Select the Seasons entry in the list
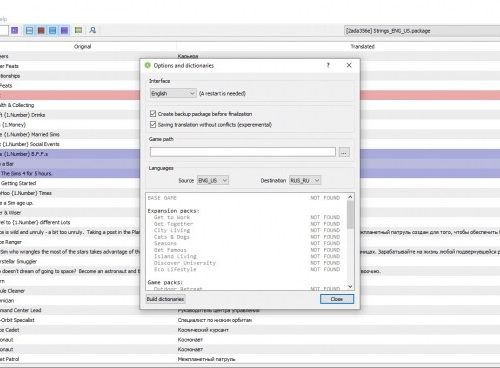 point(165,243)
